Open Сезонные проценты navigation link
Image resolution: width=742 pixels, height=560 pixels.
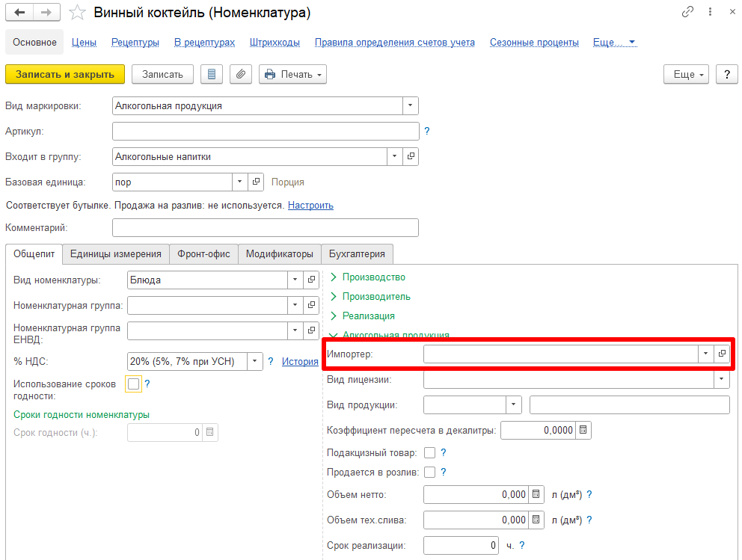point(534,43)
